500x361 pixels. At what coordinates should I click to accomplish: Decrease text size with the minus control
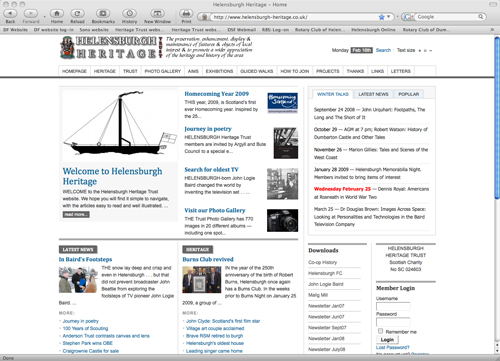pos(431,51)
